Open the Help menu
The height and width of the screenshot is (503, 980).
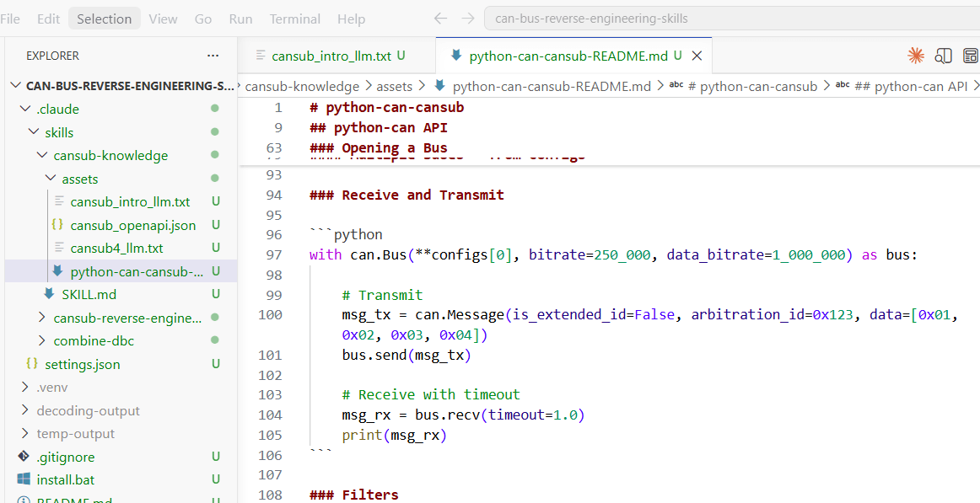[x=351, y=19]
